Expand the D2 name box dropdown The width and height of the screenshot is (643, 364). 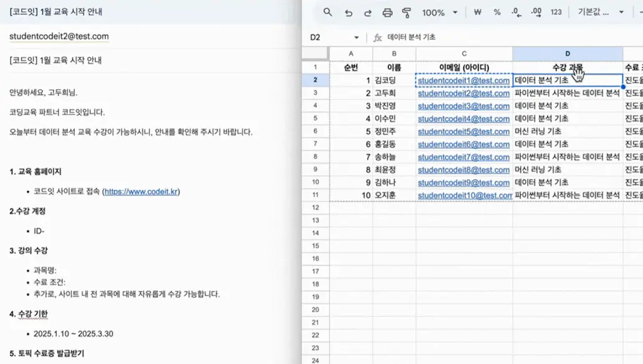(356, 37)
